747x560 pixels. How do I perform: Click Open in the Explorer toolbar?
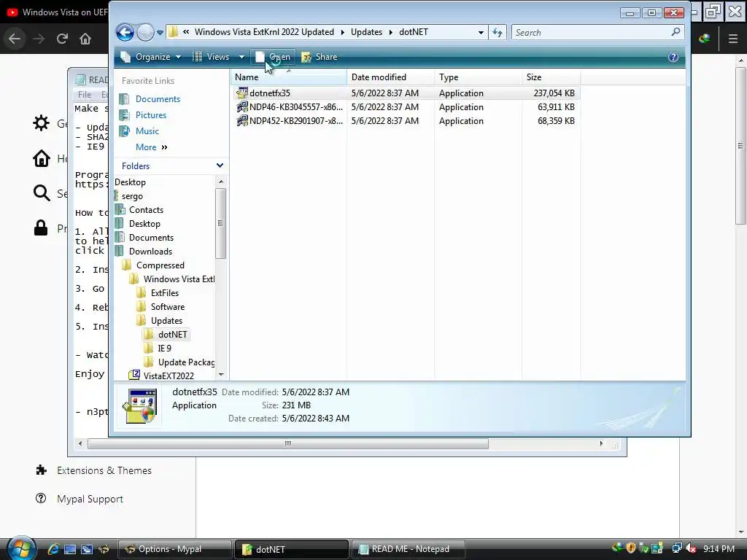(x=273, y=57)
